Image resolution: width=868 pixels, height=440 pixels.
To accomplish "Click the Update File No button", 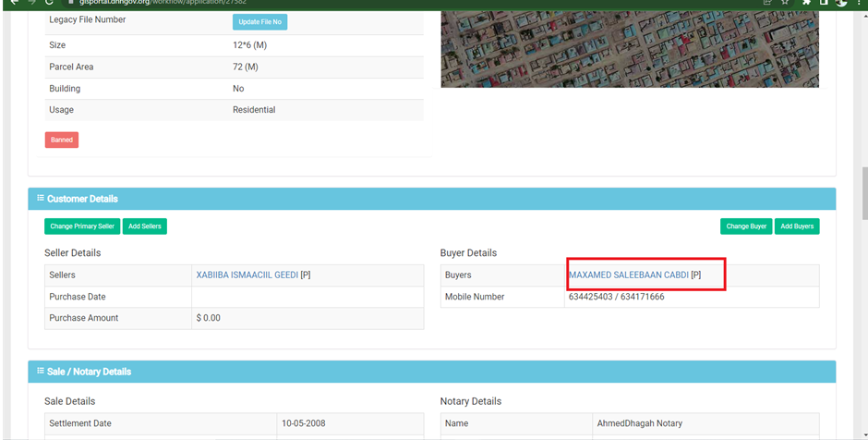I will 259,21.
